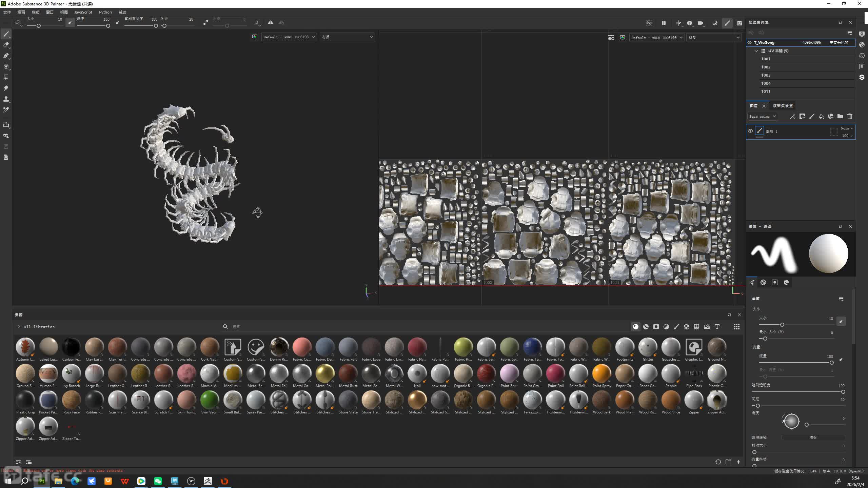Image resolution: width=868 pixels, height=488 pixels.
Task: Click the Fabric Felt material thumbnail
Action: (348, 347)
